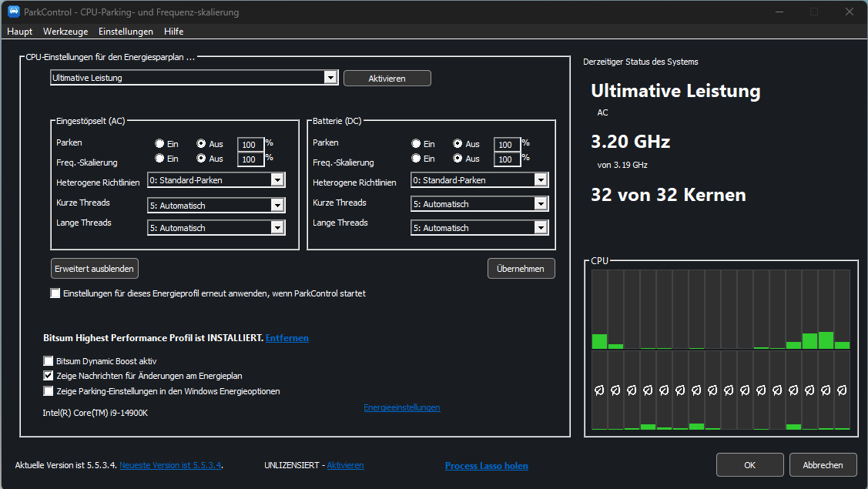The width and height of the screenshot is (868, 489).
Task: Close the ParkControl window
Action: click(x=850, y=12)
